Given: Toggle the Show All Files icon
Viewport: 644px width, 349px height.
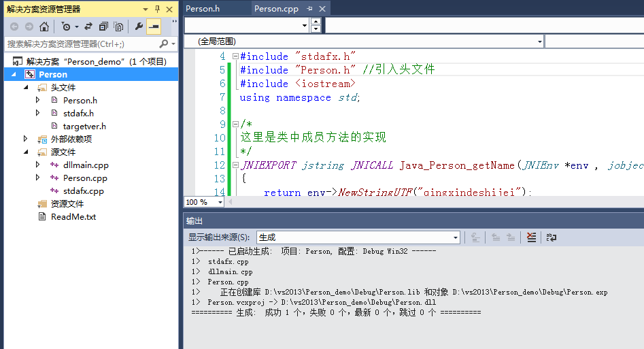Looking at the screenshot, I should point(118,27).
